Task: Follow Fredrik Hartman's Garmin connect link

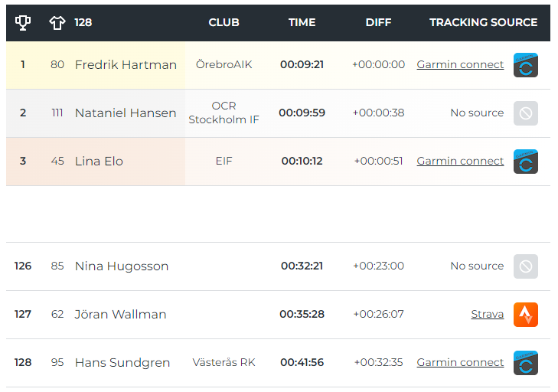Action: (x=460, y=64)
